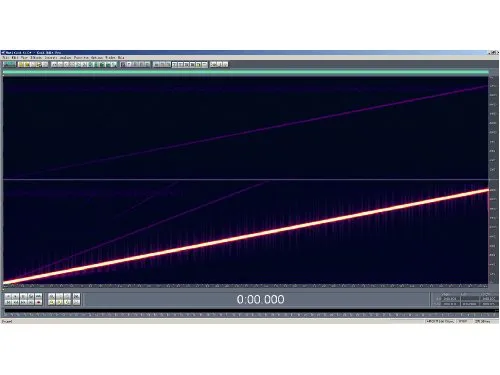
Task: Click the Fast Forward transport button
Action: pos(23,302)
